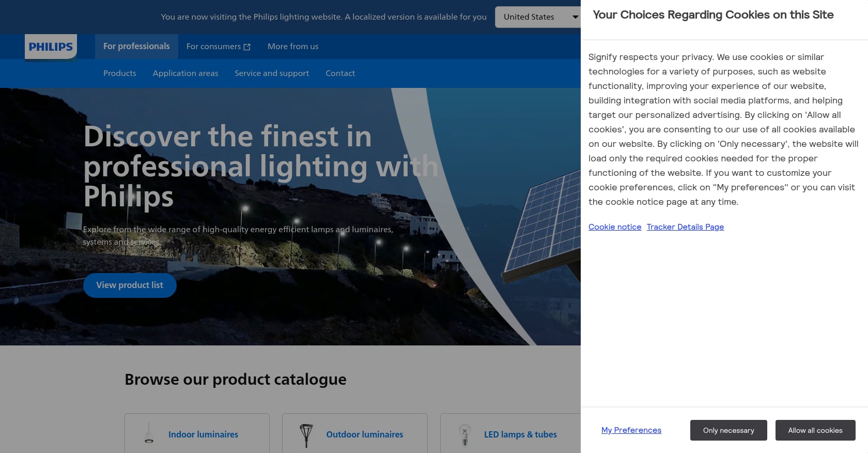This screenshot has height=453, width=868.
Task: Click the Philips logo
Action: click(51, 47)
